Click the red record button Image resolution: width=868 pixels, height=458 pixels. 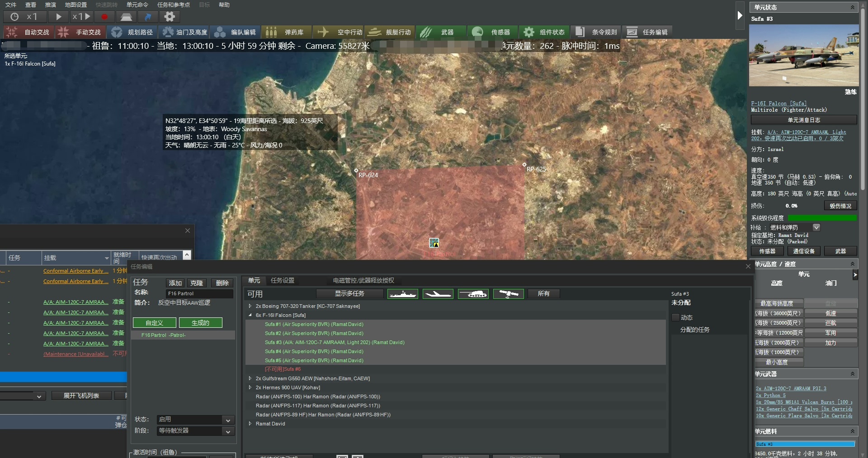tap(104, 17)
